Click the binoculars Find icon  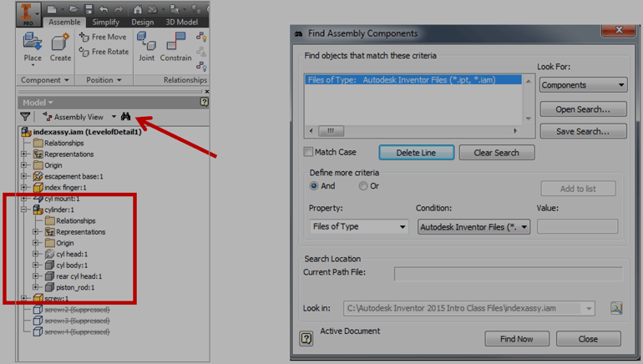click(125, 116)
